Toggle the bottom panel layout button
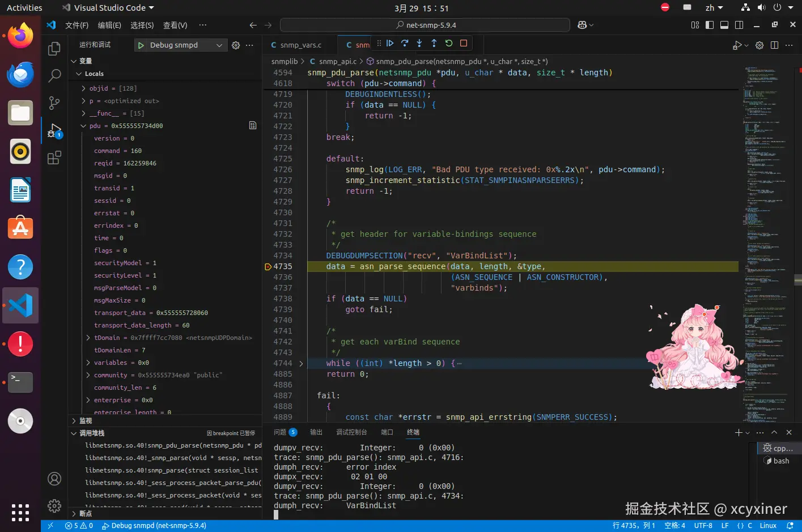 point(724,25)
